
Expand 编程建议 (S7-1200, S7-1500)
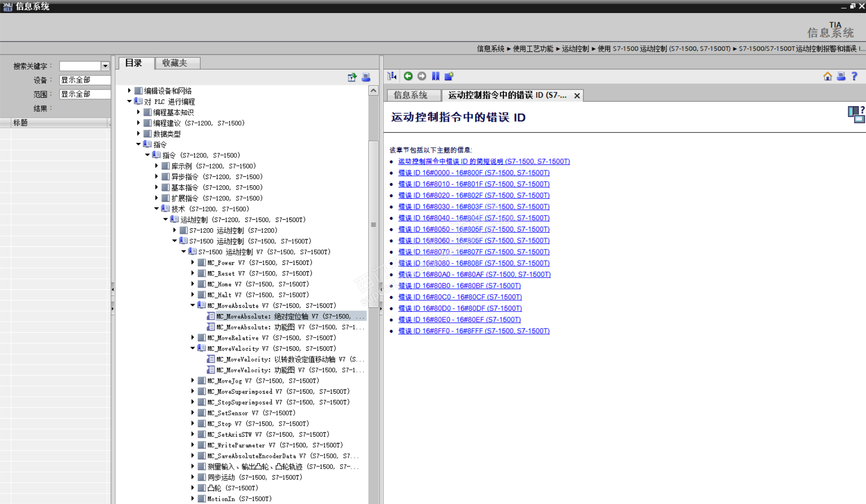pos(138,122)
